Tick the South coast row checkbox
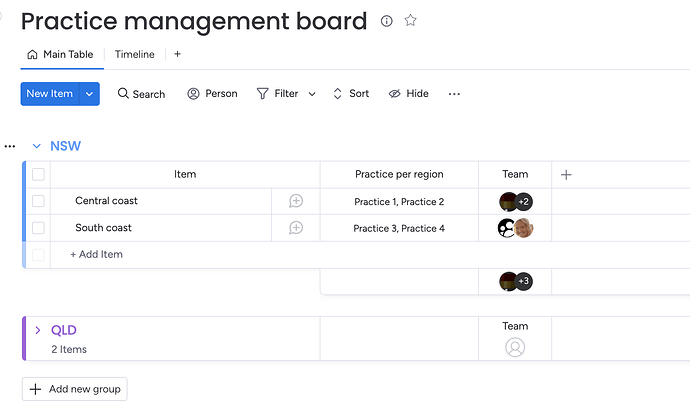 coord(38,228)
